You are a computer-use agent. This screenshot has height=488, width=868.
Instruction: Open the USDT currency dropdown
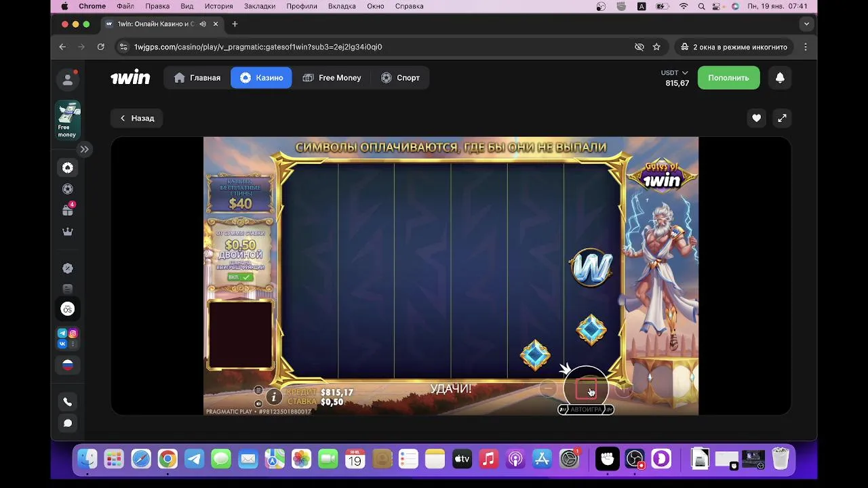point(675,73)
